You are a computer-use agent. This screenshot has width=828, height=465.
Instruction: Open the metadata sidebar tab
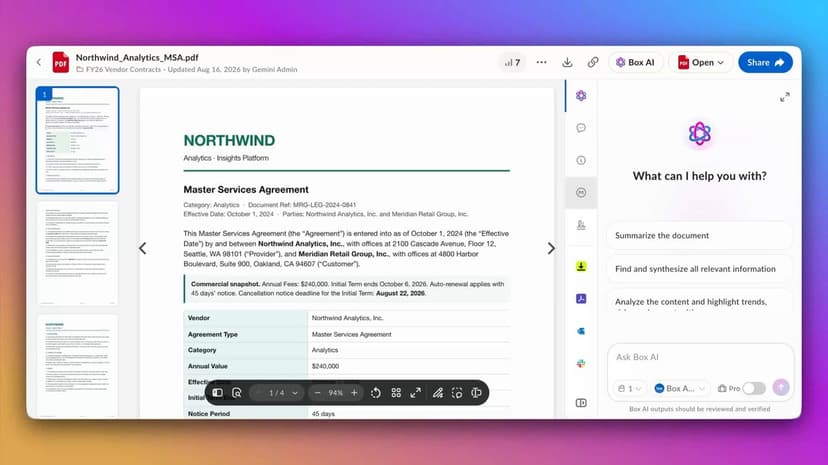point(581,193)
